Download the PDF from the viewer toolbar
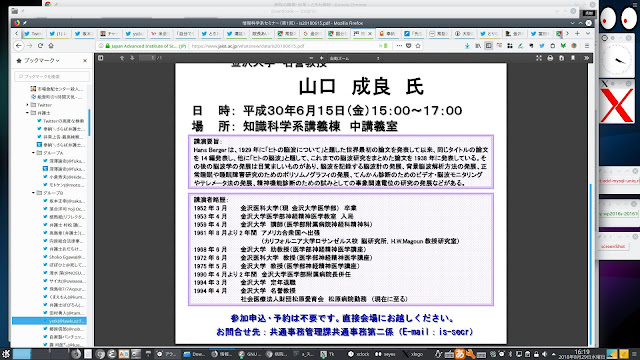 [562, 58]
